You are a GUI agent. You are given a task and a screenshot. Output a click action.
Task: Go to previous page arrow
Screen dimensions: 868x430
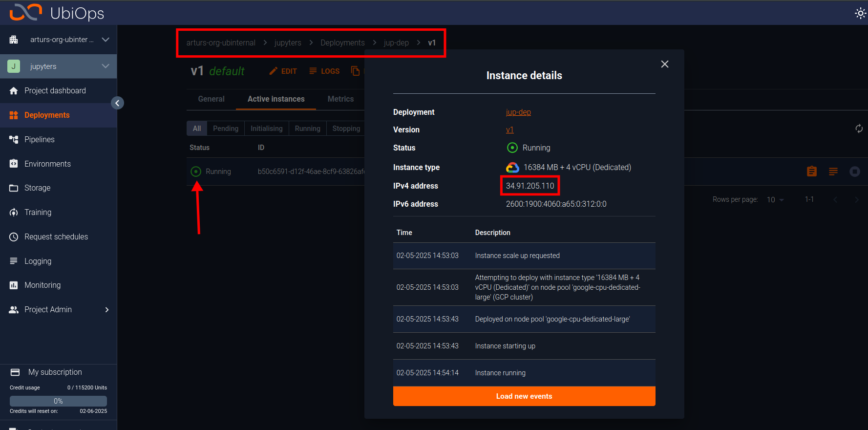(835, 200)
